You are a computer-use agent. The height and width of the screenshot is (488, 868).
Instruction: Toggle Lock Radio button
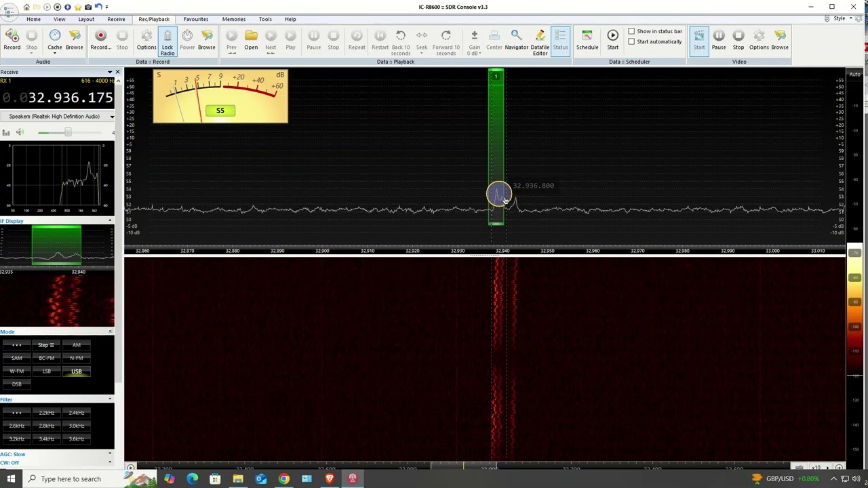click(167, 42)
